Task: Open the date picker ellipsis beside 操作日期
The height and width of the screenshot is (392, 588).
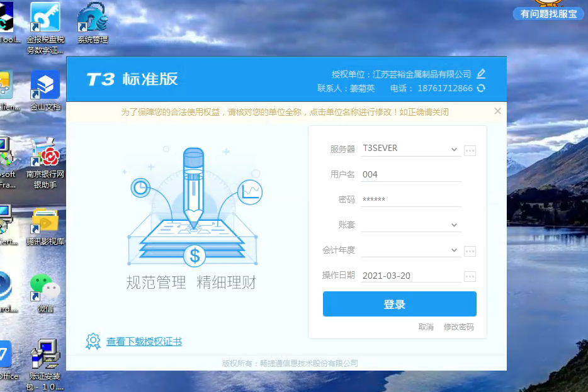Action: click(470, 277)
